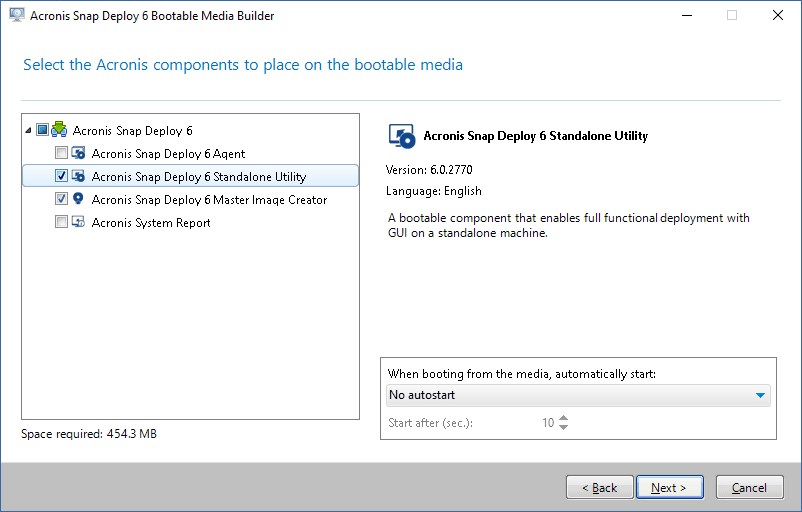Click the Next button
The height and width of the screenshot is (512, 802).
point(668,488)
